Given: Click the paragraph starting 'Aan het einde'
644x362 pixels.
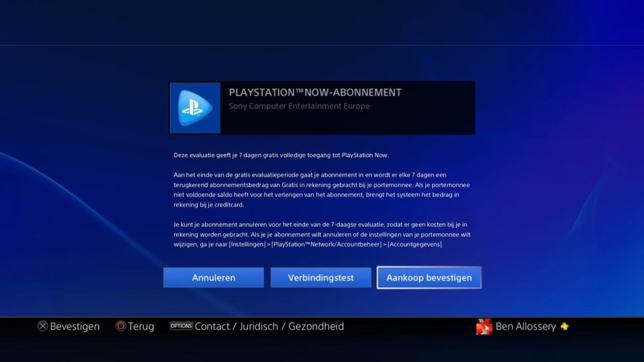Looking at the screenshot, I should click(321, 190).
